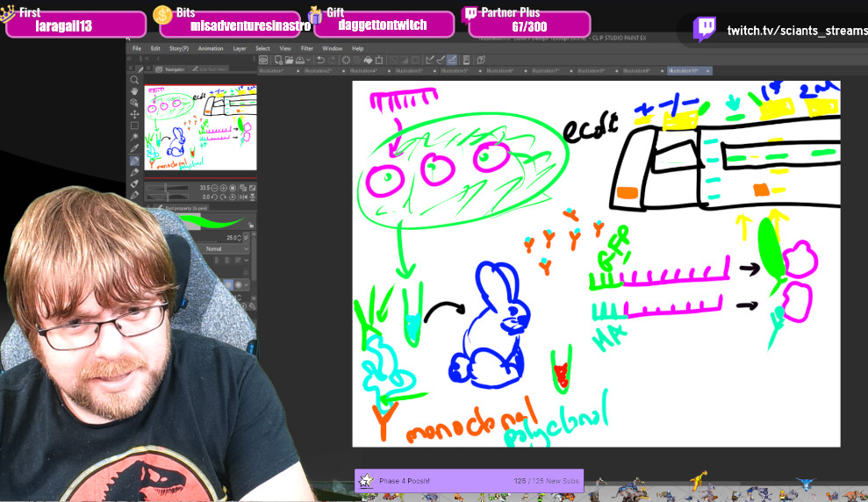Open the Save icon dropdown arrow
The height and width of the screenshot is (502, 868).
coord(308,60)
